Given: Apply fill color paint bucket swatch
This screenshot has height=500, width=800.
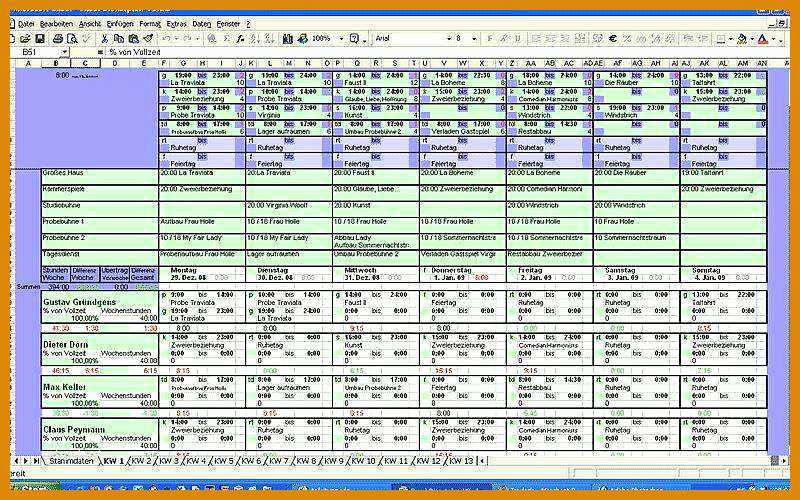Looking at the screenshot, I should coord(742,39).
